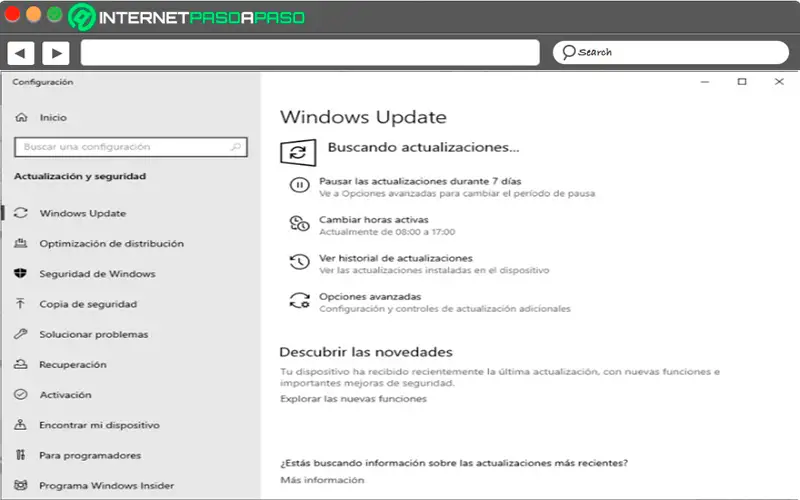Open Copia de seguridad section

point(88,304)
